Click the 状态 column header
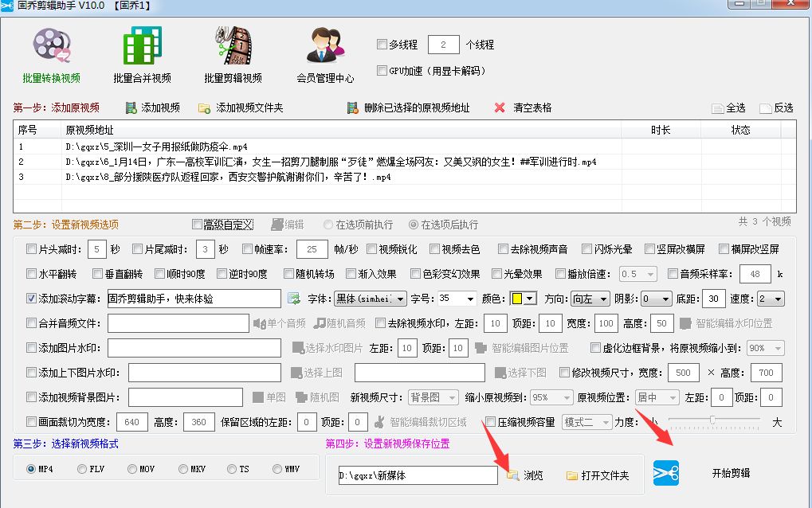Viewport: 812px width, 508px height. (740, 130)
